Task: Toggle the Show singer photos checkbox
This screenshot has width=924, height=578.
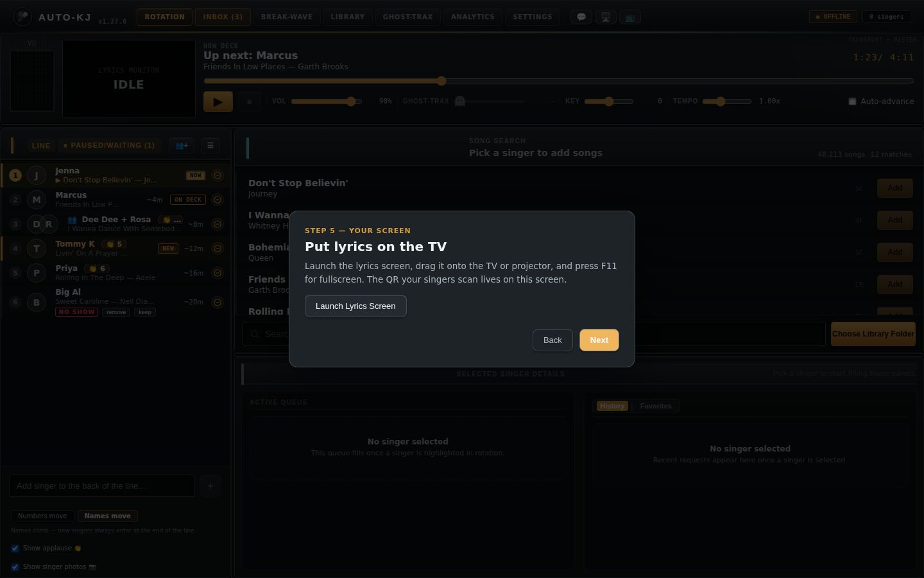Action: pyautogui.click(x=15, y=567)
